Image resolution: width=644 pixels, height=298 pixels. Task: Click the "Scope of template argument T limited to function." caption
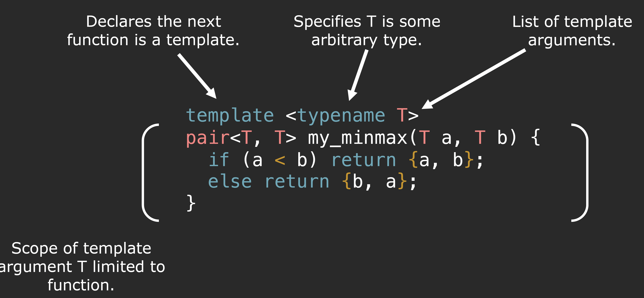pos(81,267)
